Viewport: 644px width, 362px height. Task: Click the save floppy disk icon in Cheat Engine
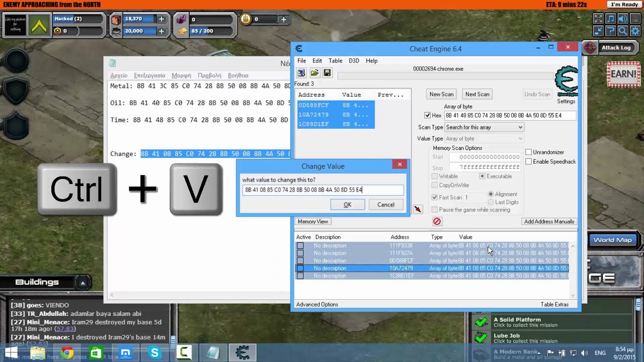click(x=327, y=73)
